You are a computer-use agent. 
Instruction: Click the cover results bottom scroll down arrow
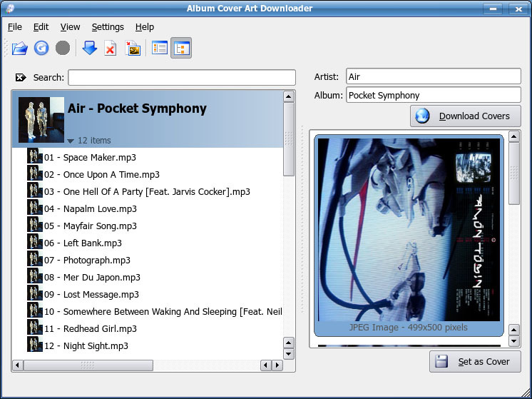point(514,340)
